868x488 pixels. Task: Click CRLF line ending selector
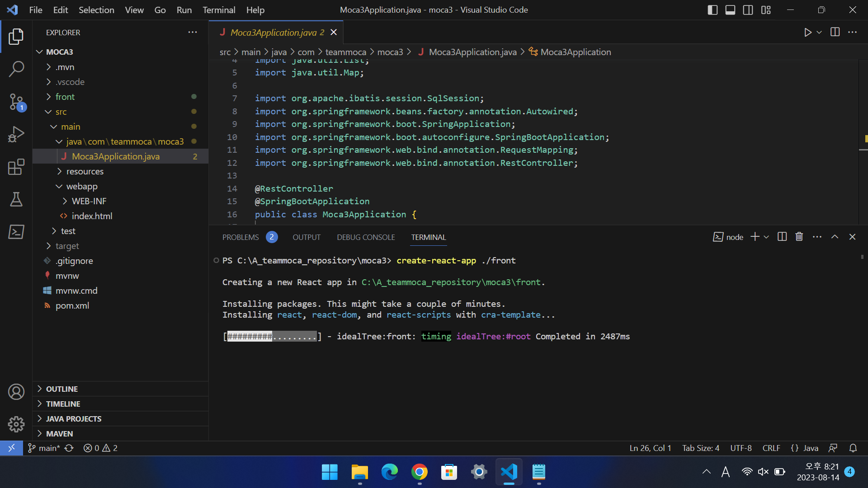771,448
